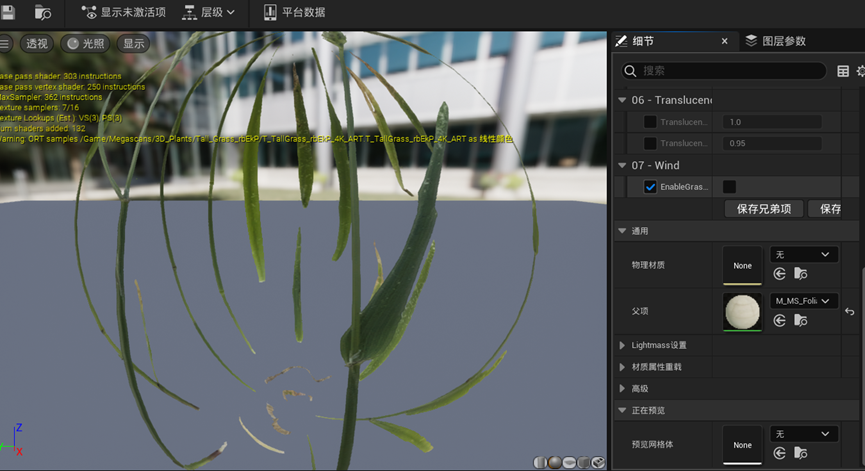Viewport: 865px width, 471px height.
Task: Click the save floppy disk icon
Action: point(7,12)
